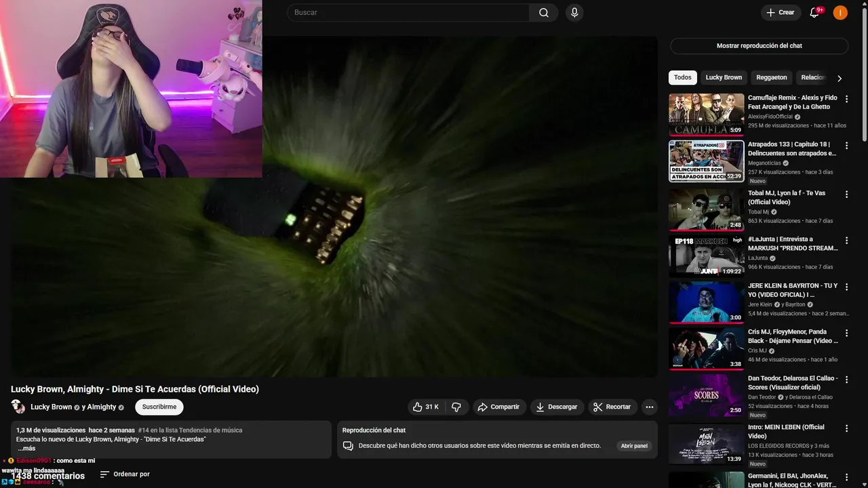Open account avatar menu
The image size is (868, 488).
(x=840, y=12)
